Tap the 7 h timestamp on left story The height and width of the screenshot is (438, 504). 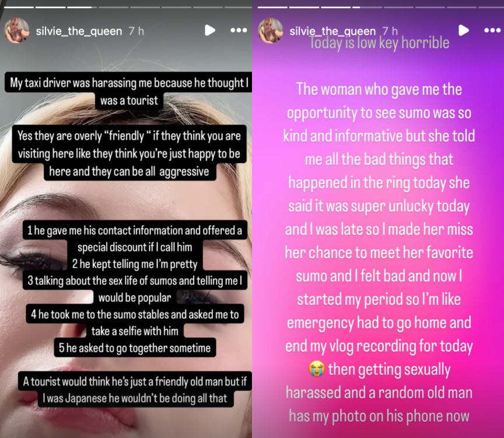tap(136, 31)
